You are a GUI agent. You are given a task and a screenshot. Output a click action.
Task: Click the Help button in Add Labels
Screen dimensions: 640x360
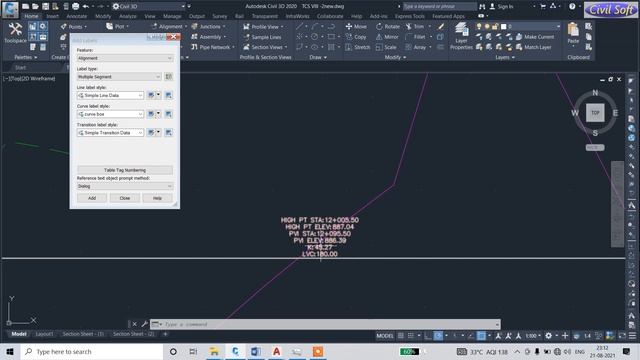(158, 198)
